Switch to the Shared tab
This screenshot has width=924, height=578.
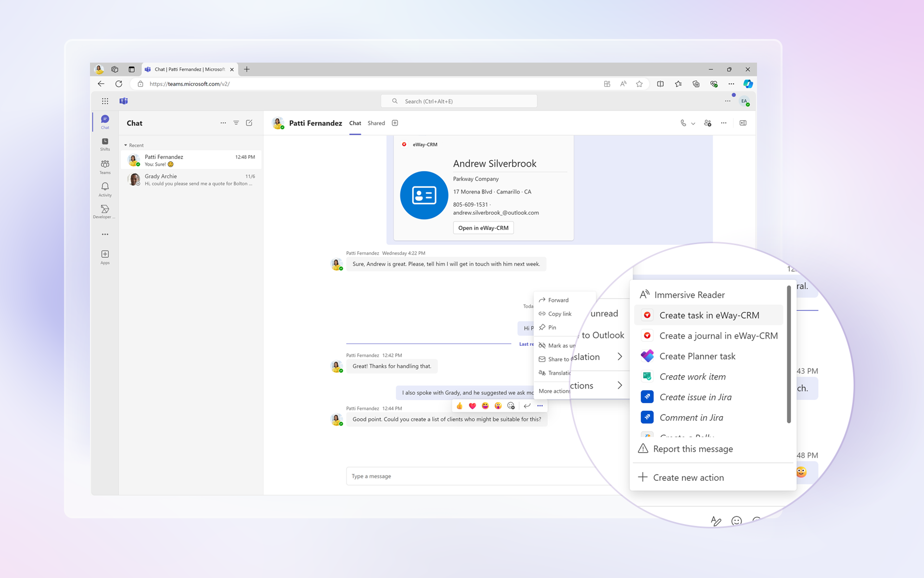(376, 123)
